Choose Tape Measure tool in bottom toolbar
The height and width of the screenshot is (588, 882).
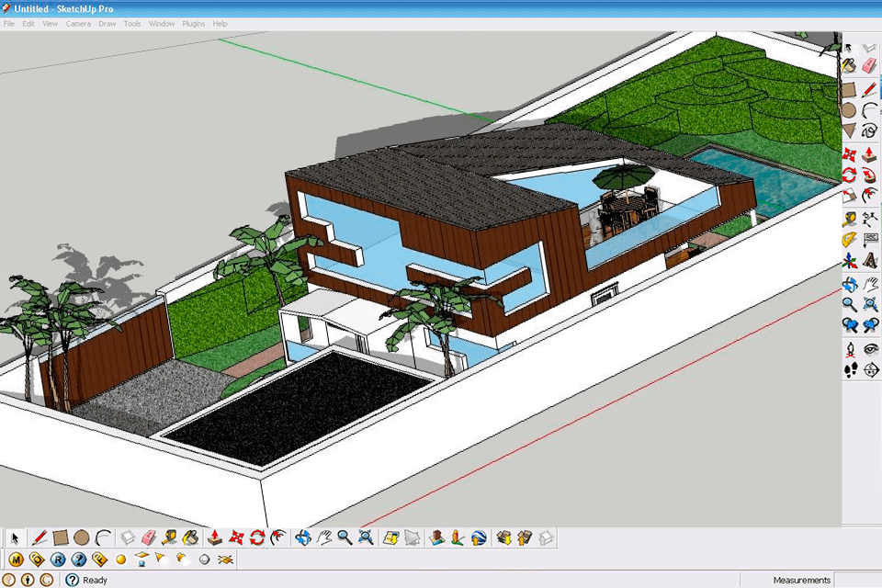click(x=169, y=537)
